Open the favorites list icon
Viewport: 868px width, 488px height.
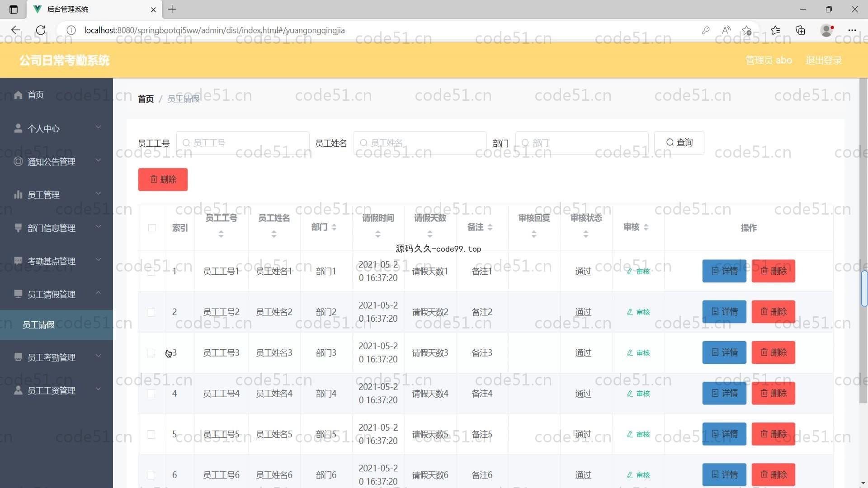775,30
